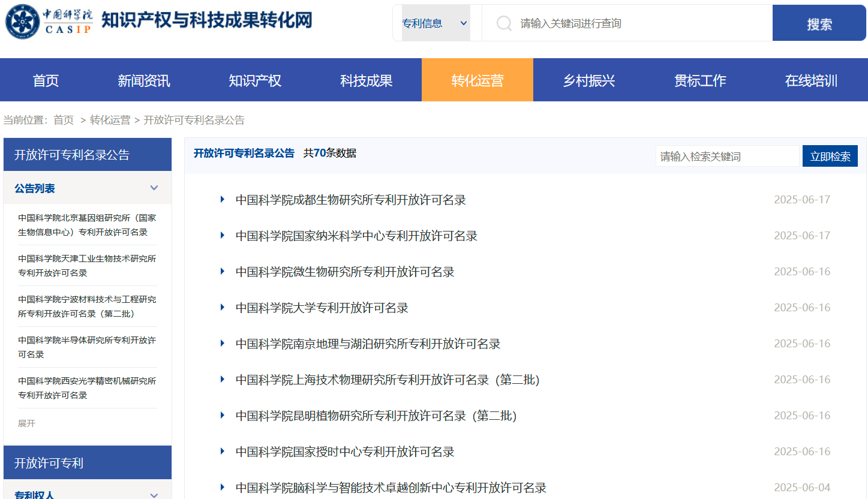Click the 知识产权与科技成果转化网 site title
This screenshot has width=868, height=499.
(x=207, y=20)
